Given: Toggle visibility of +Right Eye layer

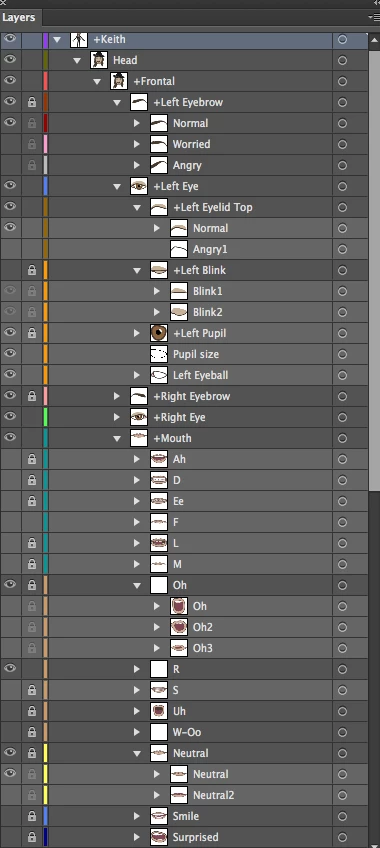Looking at the screenshot, I should click(10, 417).
